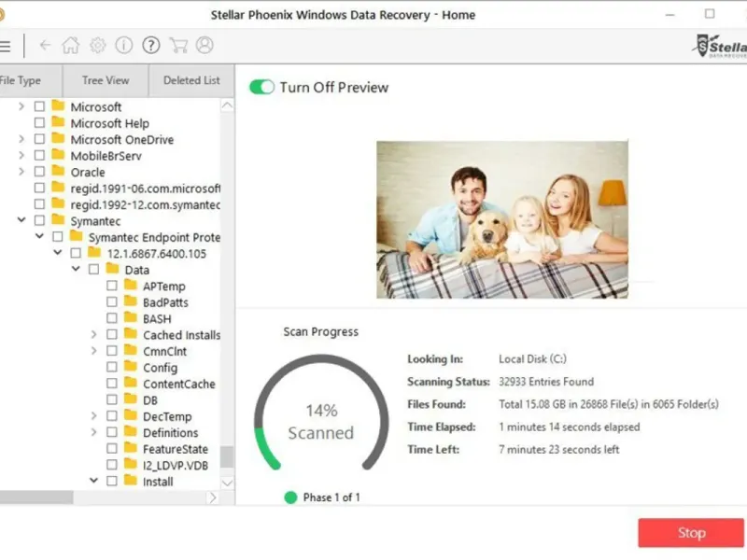Select the BASH folder icon
Screen dimensions: 747x560
tap(131, 317)
